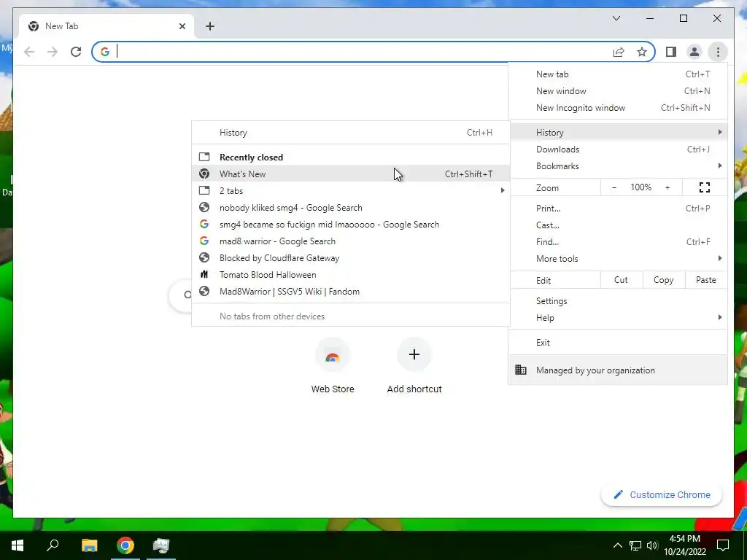Open the notification center icon
Image resolution: width=747 pixels, height=560 pixels.
(x=723, y=545)
